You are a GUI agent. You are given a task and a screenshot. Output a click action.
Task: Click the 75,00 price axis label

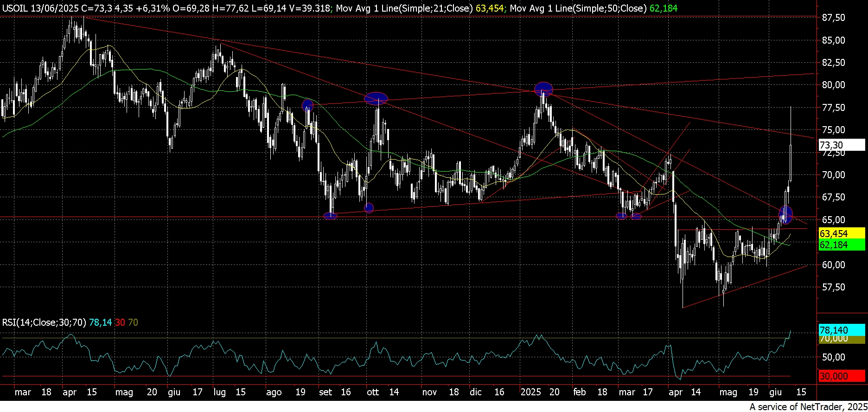coord(833,130)
